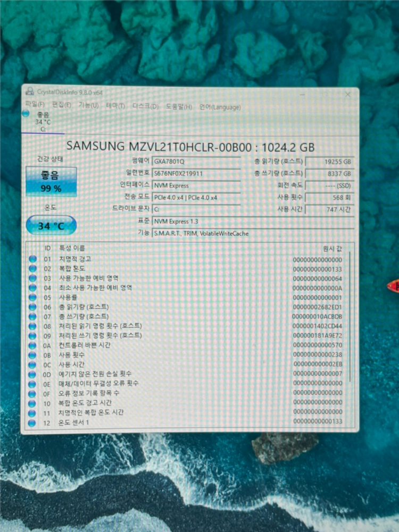Screen dimensions: 399x532
Task: Click status orb for 07 총 쓰기량 (호스트)
Action: click(32, 317)
